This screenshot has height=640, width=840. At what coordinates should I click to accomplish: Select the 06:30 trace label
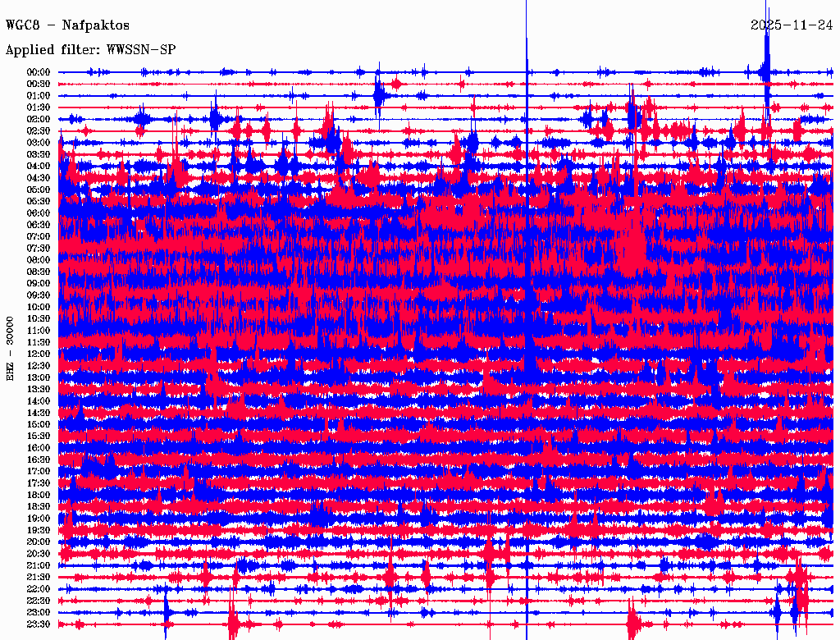39,225
